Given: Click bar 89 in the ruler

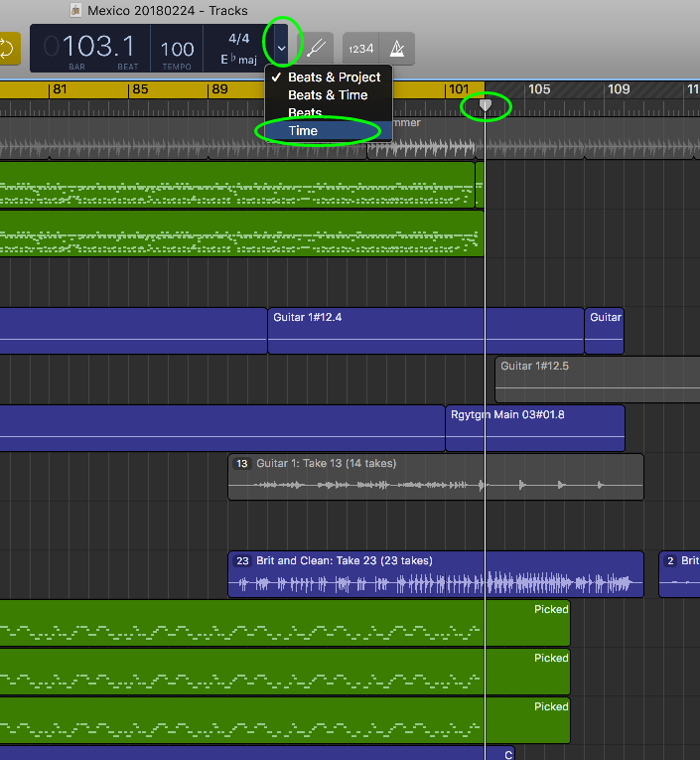Looking at the screenshot, I should pos(219,89).
